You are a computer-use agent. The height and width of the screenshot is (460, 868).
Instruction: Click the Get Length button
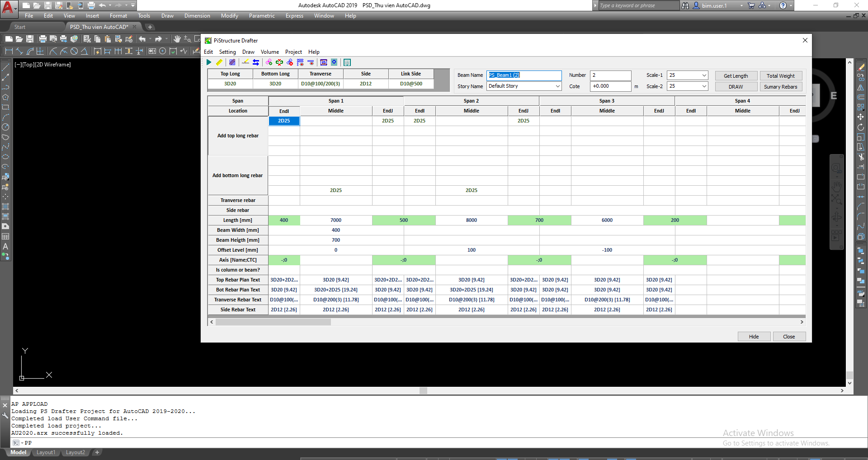[736, 76]
